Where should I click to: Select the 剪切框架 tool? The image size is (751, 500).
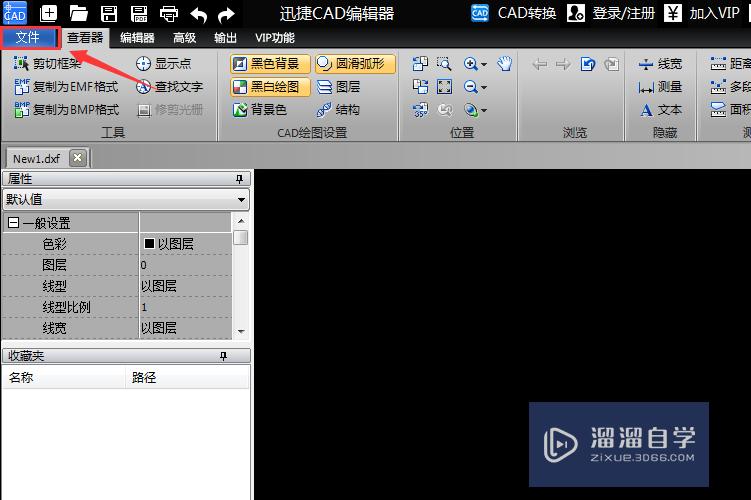click(x=47, y=63)
